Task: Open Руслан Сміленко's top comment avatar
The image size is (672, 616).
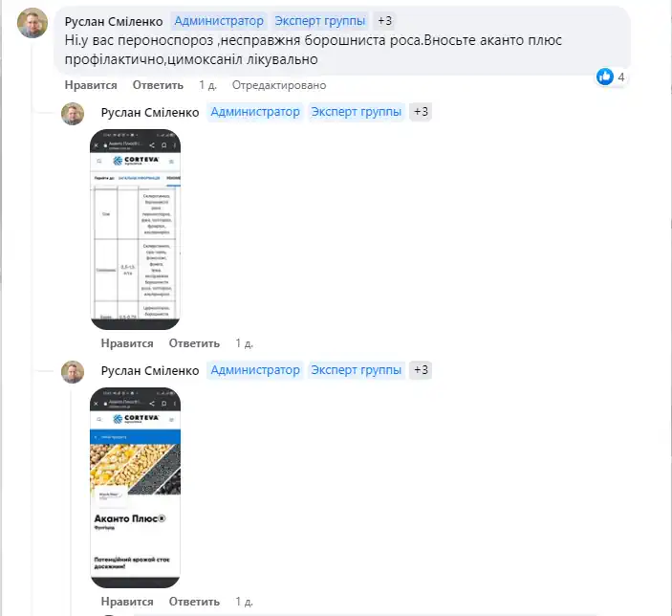Action: coord(33,23)
